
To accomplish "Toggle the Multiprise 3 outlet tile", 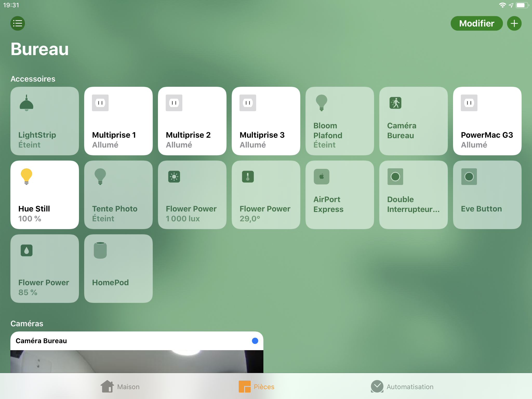I will pos(266,121).
